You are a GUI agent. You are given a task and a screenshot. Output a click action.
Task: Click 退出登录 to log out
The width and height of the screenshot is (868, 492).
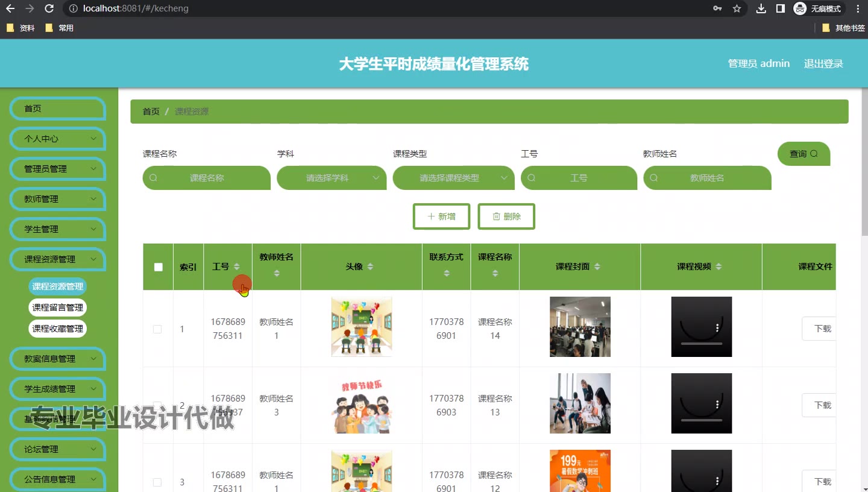(823, 63)
